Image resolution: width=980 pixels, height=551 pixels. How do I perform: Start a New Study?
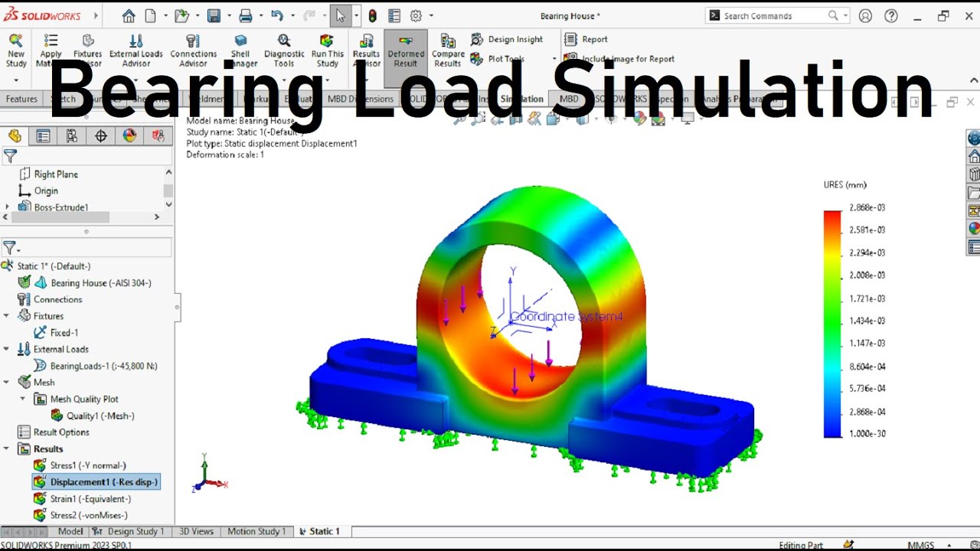(16, 50)
